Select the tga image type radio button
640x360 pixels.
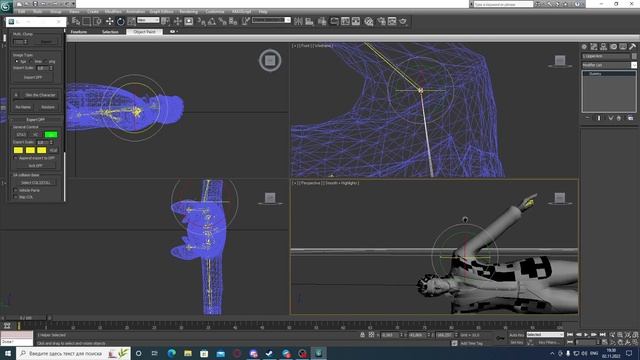click(x=17, y=61)
